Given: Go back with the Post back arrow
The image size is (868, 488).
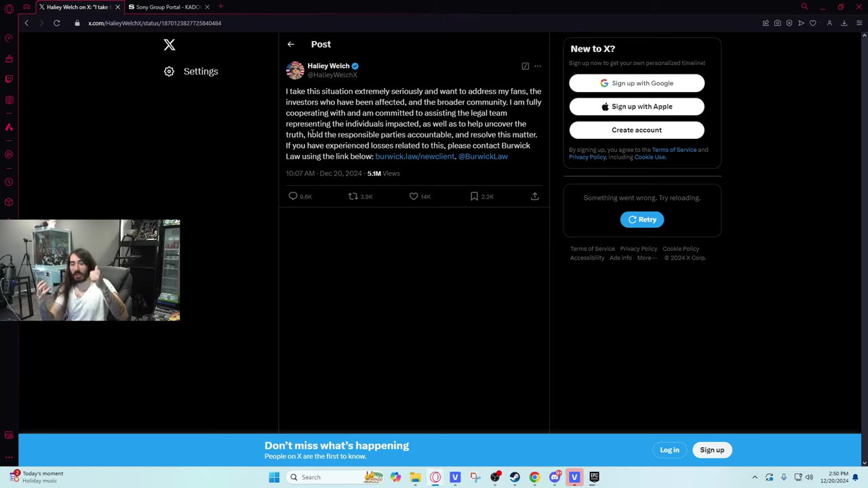Looking at the screenshot, I should pos(290,45).
